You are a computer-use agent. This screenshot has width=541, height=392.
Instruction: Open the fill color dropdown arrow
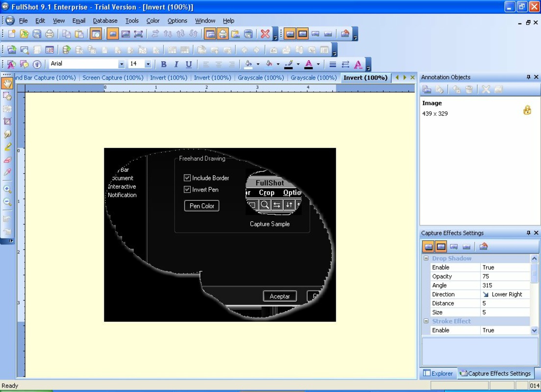coord(258,64)
